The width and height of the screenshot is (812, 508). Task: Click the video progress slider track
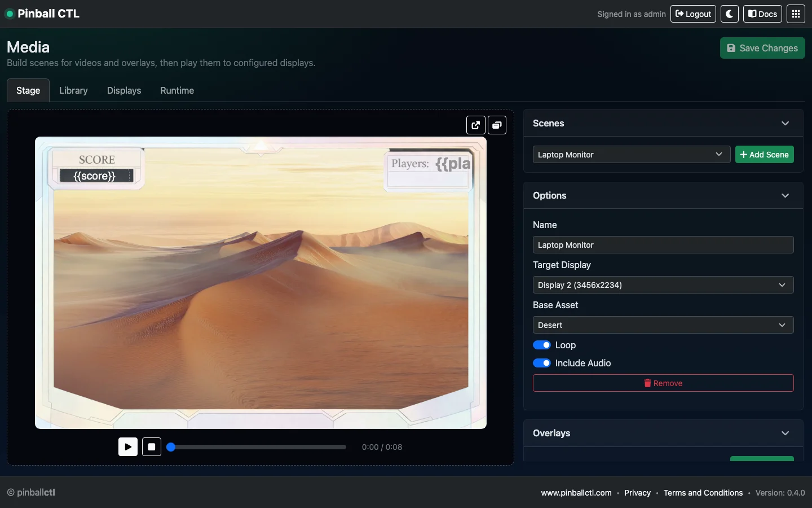[x=259, y=447]
